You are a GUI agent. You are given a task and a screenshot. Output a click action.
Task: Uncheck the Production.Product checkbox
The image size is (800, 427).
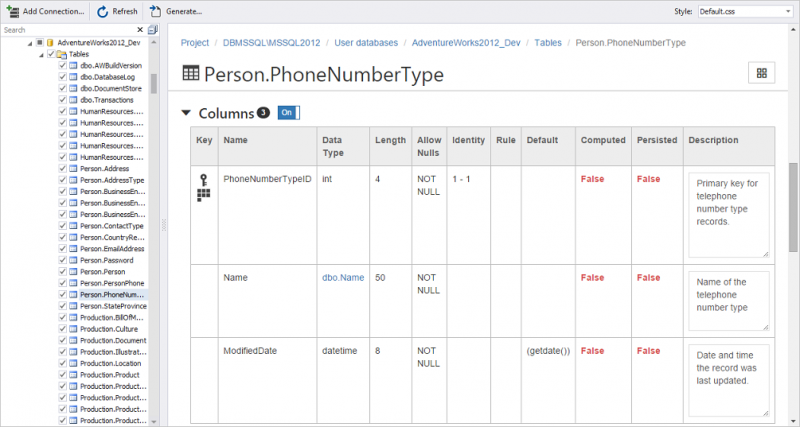(63, 375)
